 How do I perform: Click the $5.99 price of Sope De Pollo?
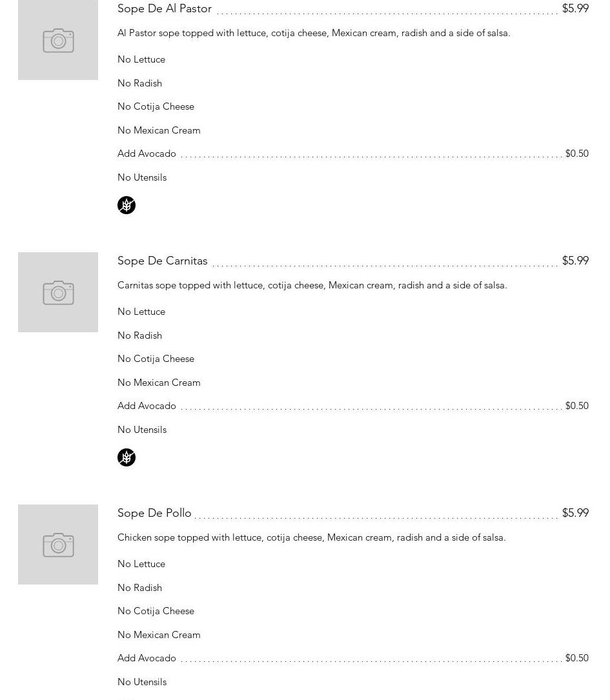pyautogui.click(x=575, y=513)
